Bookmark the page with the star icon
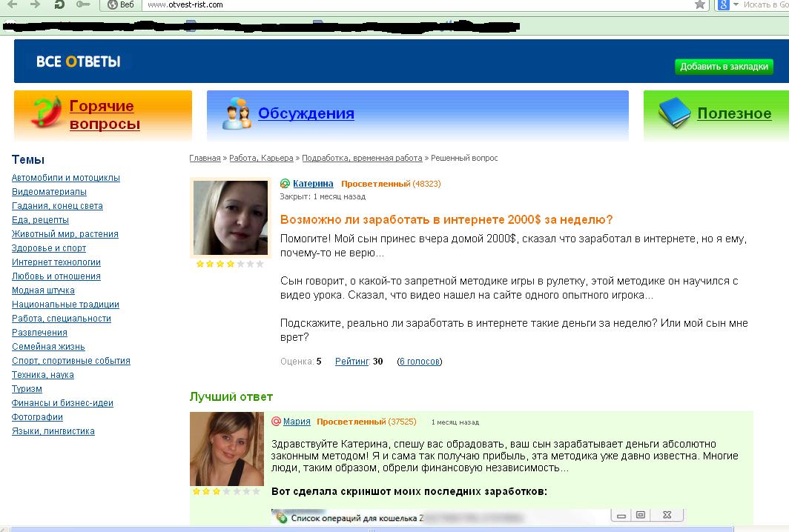The height and width of the screenshot is (532, 789). click(699, 4)
